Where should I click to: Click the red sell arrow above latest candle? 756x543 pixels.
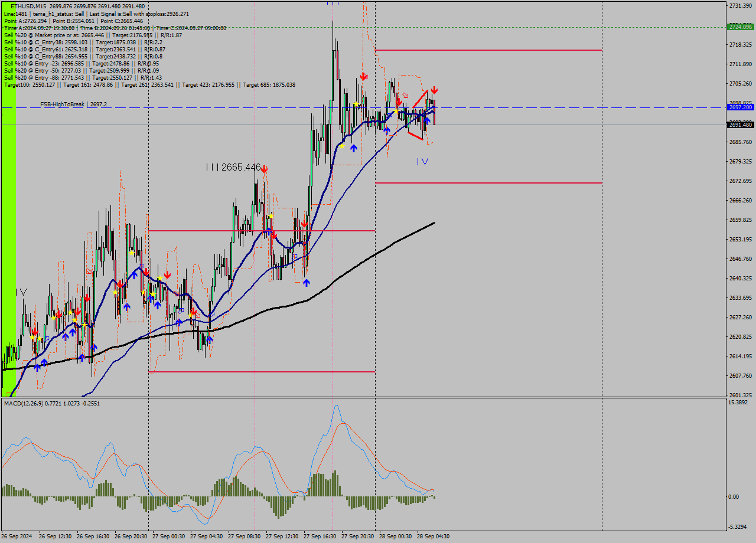(x=434, y=90)
